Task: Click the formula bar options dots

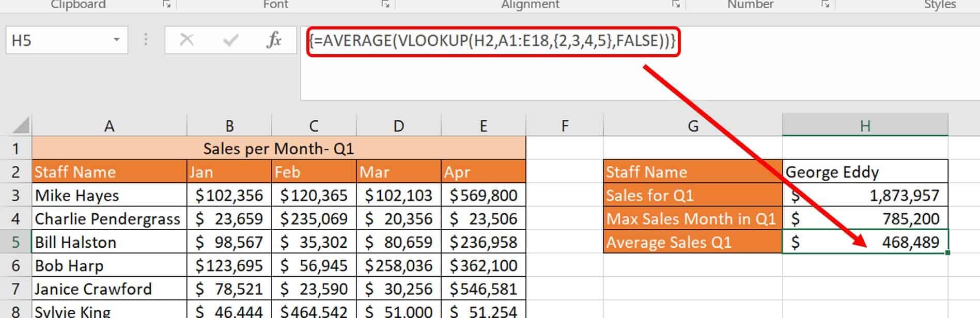Action: [146, 40]
